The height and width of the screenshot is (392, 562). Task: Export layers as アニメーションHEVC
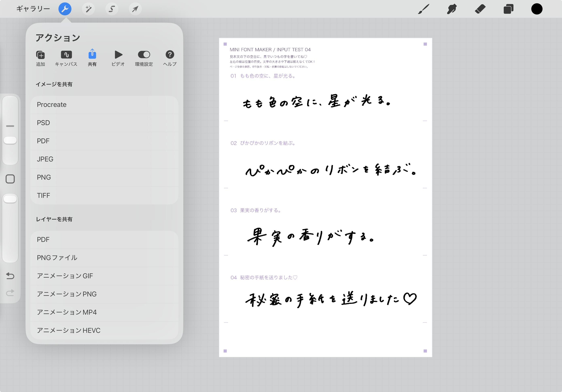point(105,331)
